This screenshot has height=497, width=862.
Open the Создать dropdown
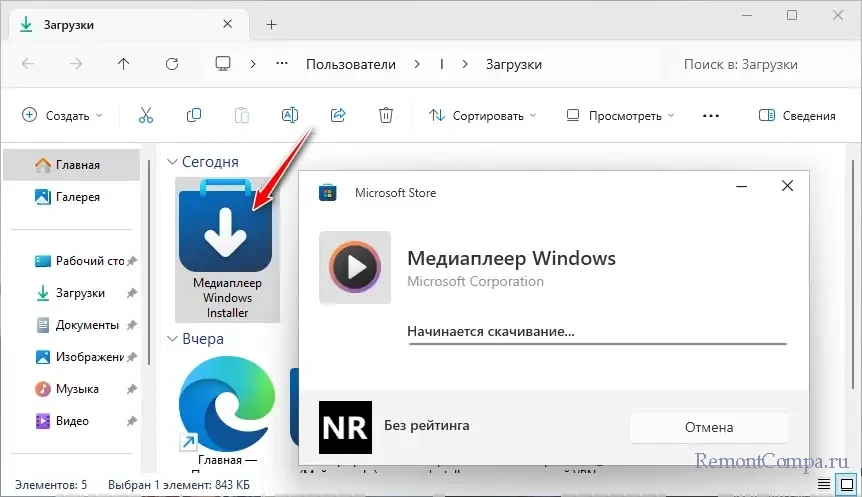pos(62,115)
